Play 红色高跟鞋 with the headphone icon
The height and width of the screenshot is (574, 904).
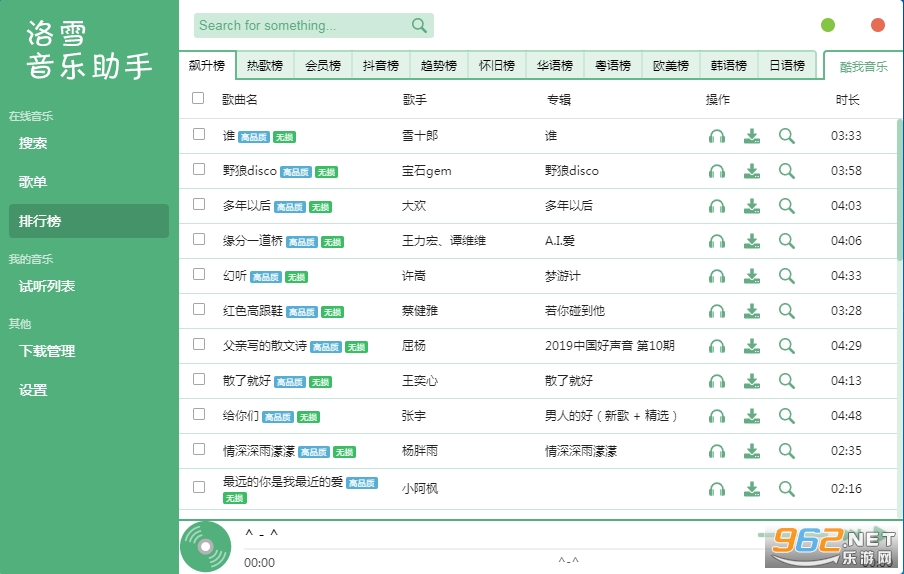[x=717, y=311]
